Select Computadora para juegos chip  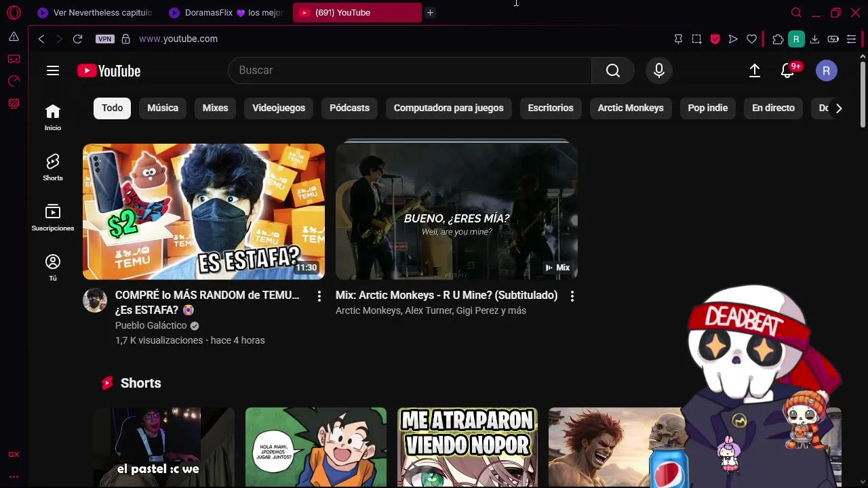coord(449,108)
